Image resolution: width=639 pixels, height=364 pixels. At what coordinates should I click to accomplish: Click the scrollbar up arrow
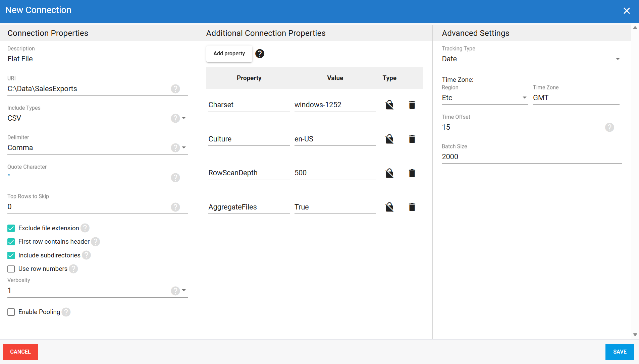635,28
